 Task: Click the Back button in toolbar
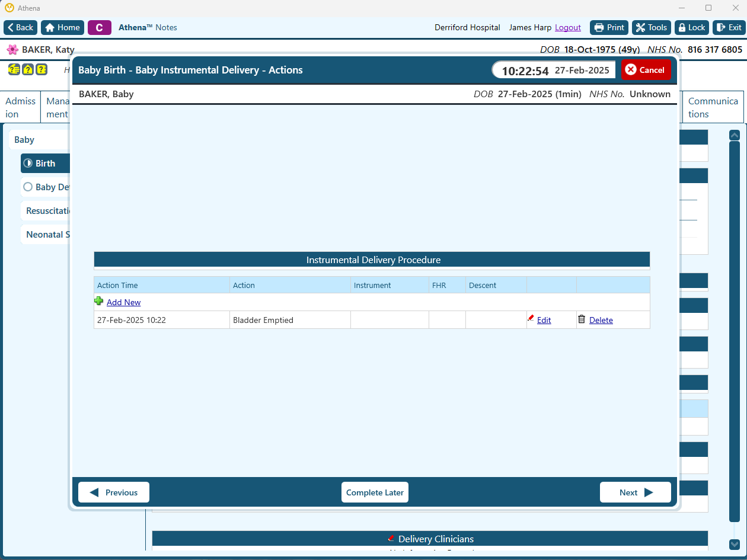[x=21, y=27]
